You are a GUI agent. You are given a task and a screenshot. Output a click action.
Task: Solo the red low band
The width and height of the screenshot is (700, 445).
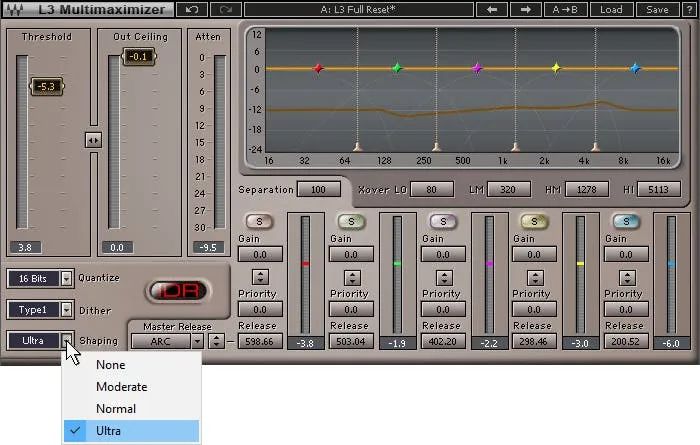pyautogui.click(x=259, y=221)
